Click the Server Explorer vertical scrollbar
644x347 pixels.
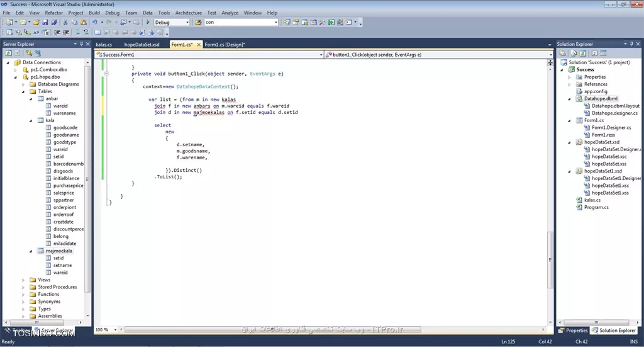click(x=87, y=179)
